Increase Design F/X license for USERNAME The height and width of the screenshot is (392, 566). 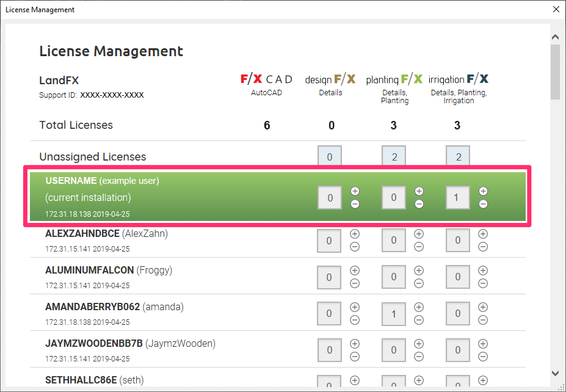coord(355,191)
